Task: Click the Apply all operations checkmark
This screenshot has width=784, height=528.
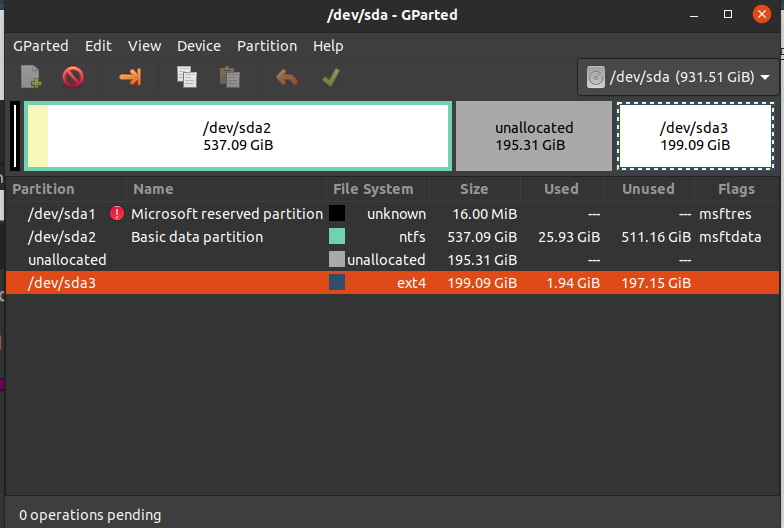Action: point(331,77)
